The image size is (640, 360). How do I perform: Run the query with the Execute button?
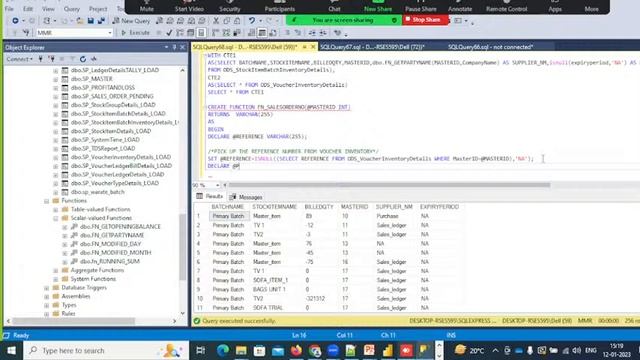[136, 33]
